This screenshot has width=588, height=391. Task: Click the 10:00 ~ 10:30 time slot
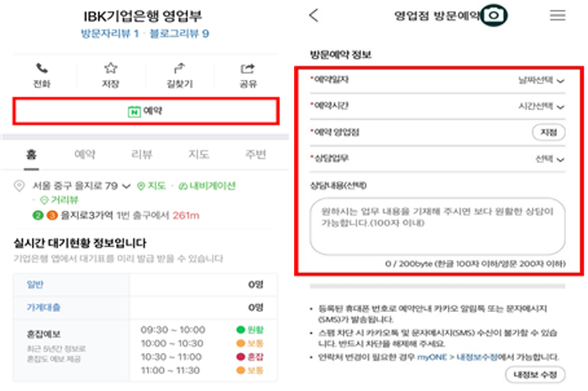tap(171, 343)
